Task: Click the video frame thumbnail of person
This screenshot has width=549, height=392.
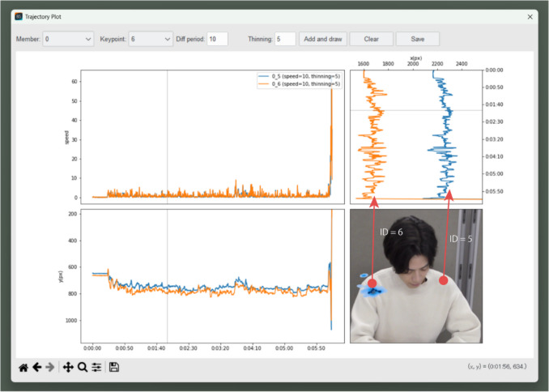Action: coord(416,276)
